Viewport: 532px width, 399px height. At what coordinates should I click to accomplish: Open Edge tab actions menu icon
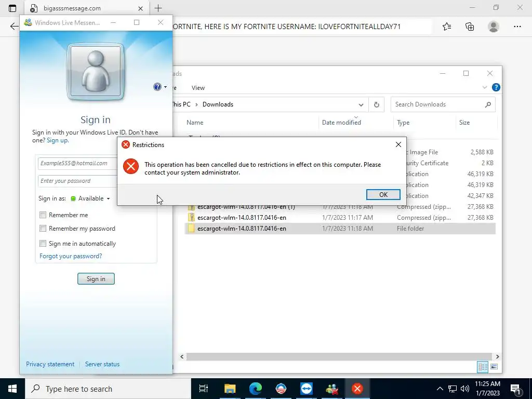(x=12, y=8)
